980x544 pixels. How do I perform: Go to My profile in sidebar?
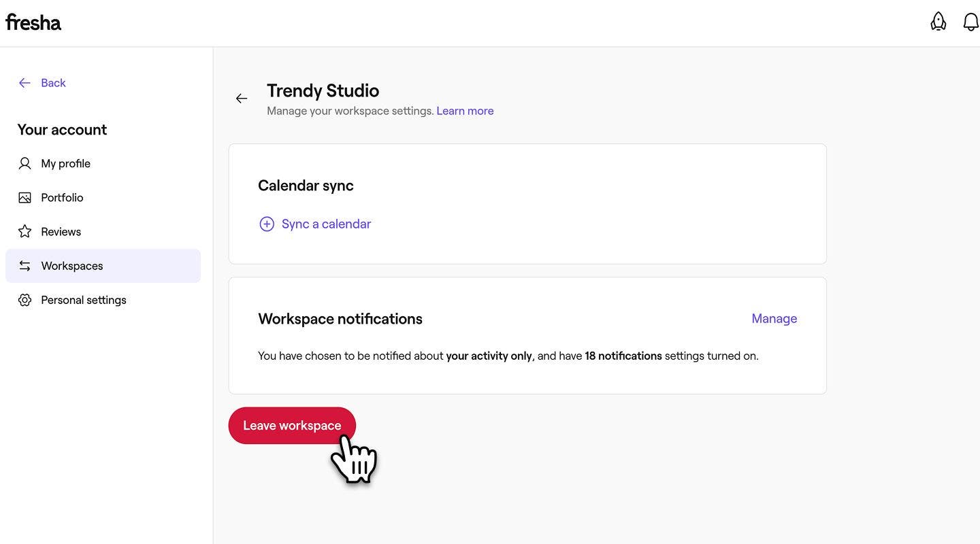(65, 163)
